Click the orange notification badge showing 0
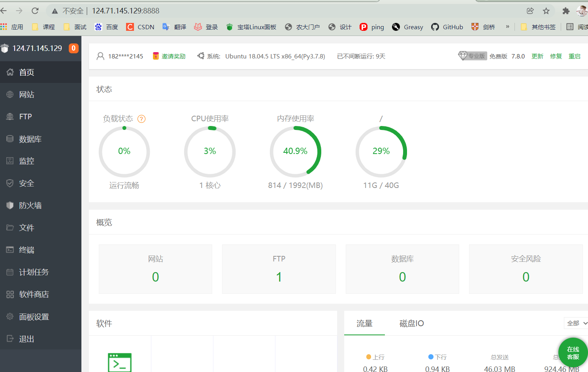The width and height of the screenshot is (588, 372). click(73, 48)
